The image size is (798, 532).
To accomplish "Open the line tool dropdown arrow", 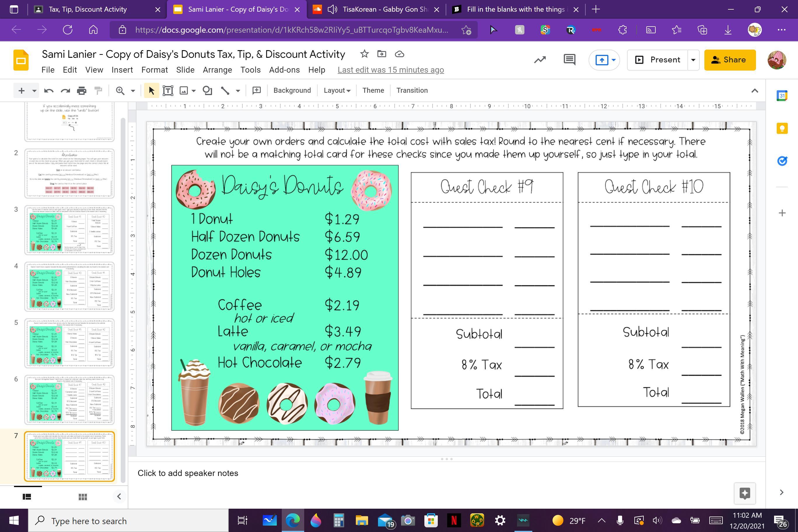I will [238, 91].
